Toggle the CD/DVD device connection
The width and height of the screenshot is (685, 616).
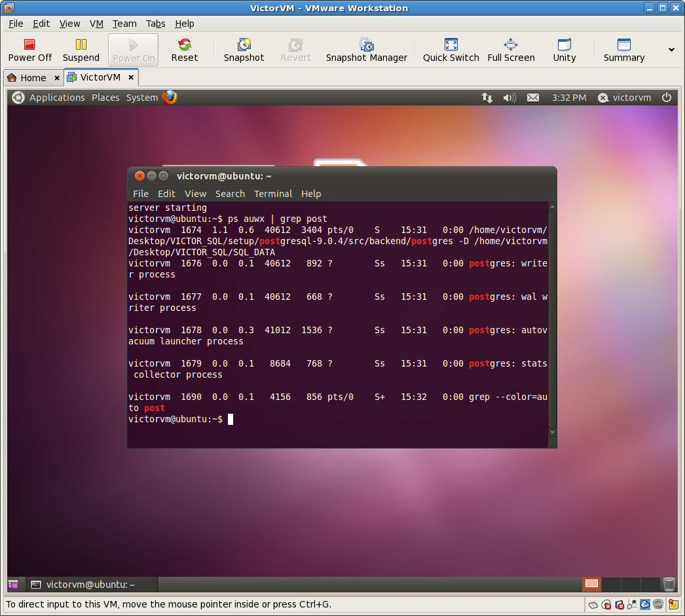[x=606, y=604]
